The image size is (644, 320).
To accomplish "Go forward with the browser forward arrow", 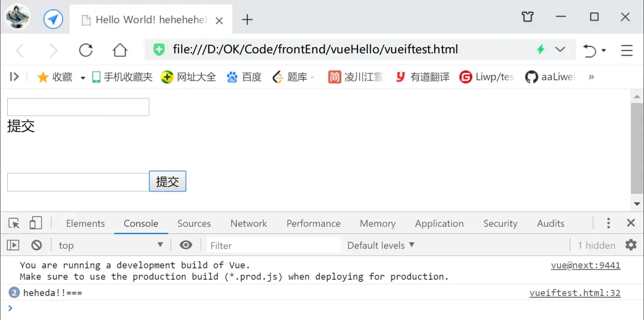I will (x=53, y=51).
